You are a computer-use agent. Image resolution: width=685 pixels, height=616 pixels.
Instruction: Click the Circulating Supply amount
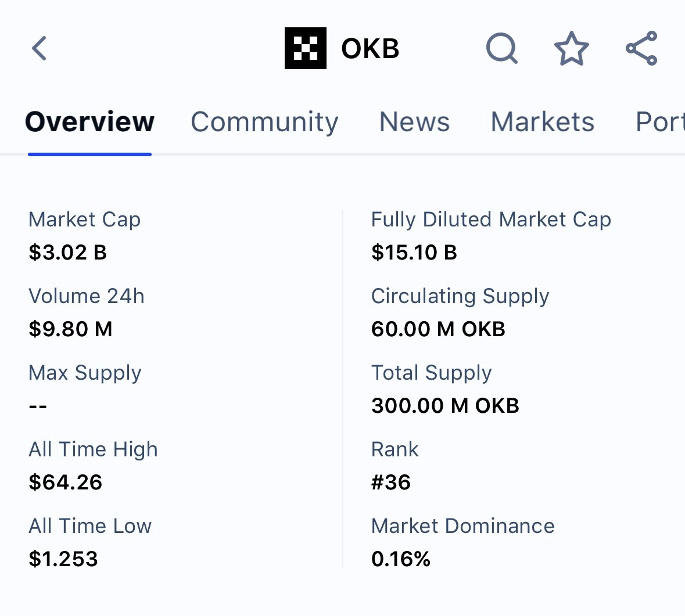click(x=438, y=329)
